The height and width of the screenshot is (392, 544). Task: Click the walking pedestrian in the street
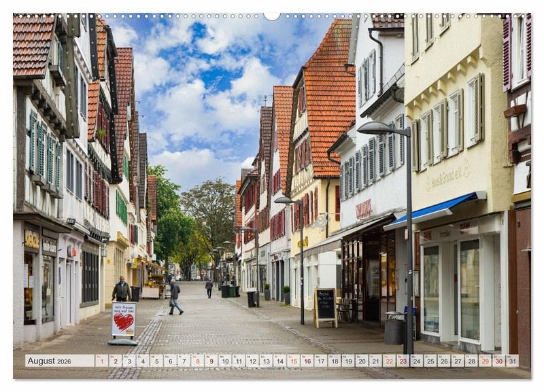point(175,297)
